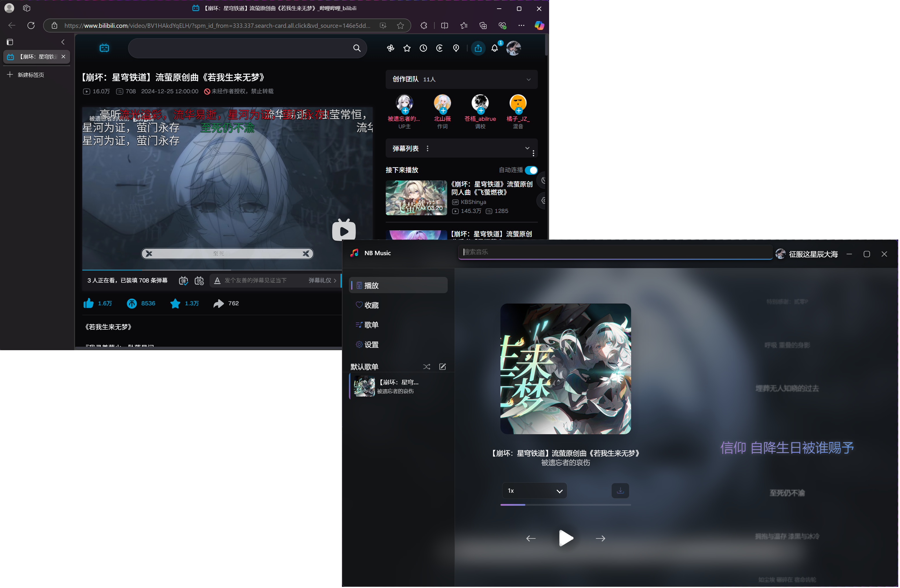Follow 被遗忘者的... UP主 via plus badge
Image resolution: width=900 pixels, height=588 pixels.
click(405, 111)
